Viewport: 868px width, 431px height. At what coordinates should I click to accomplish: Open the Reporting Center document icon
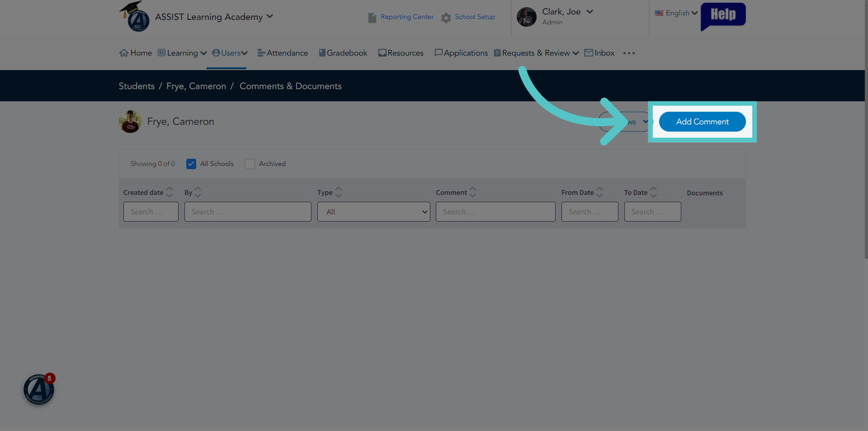click(372, 18)
